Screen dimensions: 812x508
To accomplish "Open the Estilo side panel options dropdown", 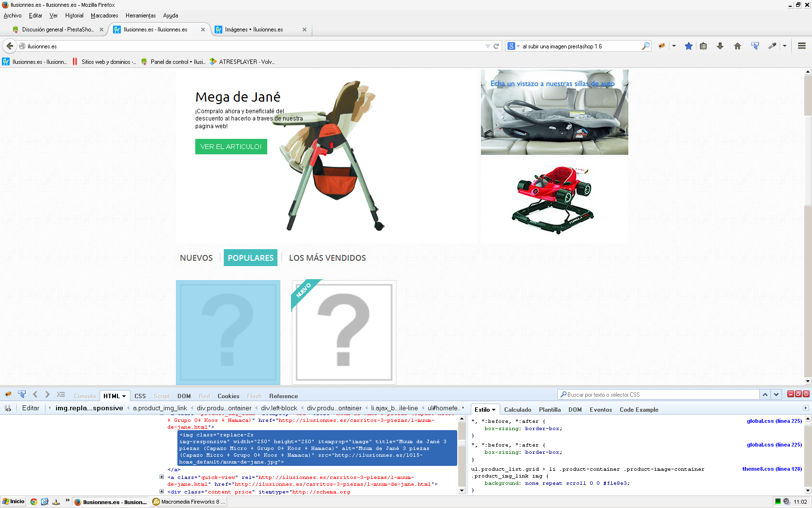I will click(493, 410).
